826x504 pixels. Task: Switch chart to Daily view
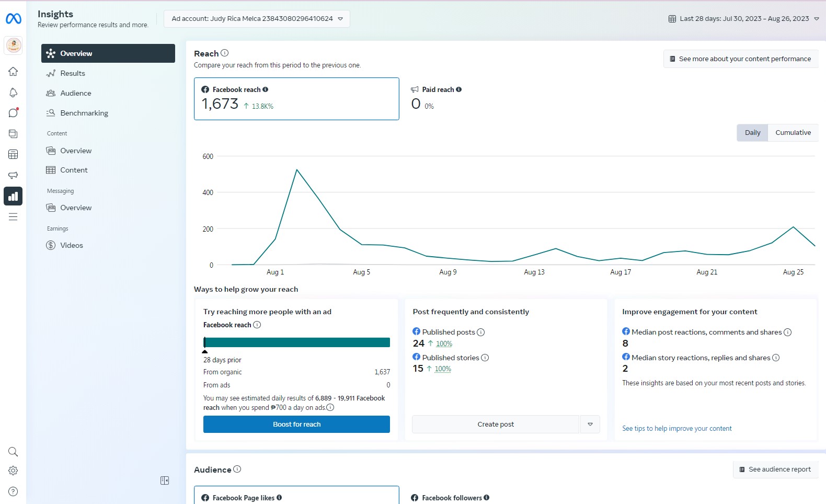752,133
